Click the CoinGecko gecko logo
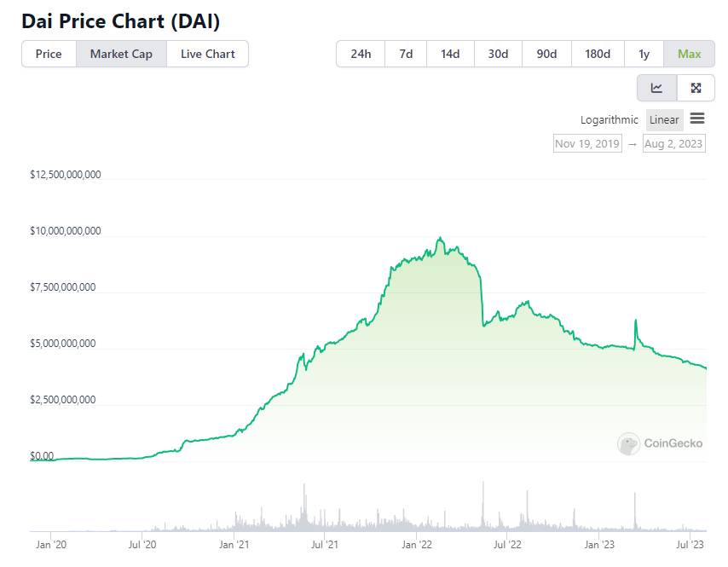The width and height of the screenshot is (728, 567). tap(629, 443)
